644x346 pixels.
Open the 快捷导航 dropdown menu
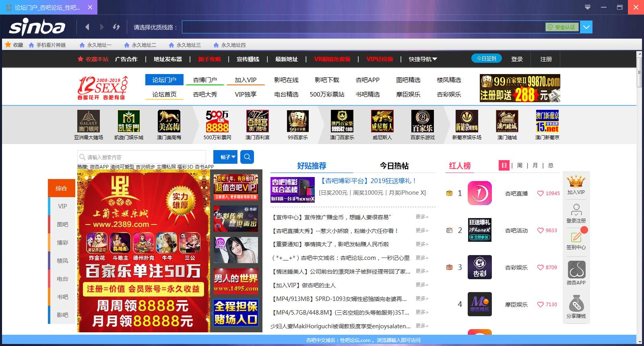point(423,59)
